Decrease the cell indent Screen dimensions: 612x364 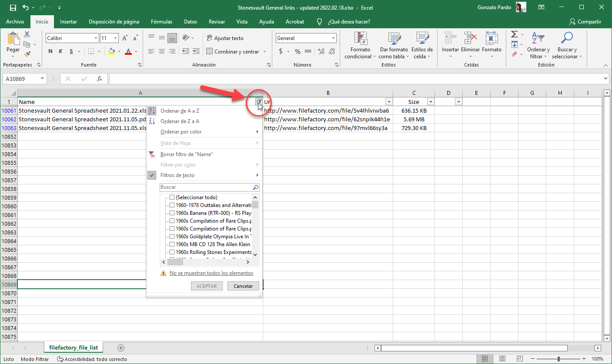point(185,51)
